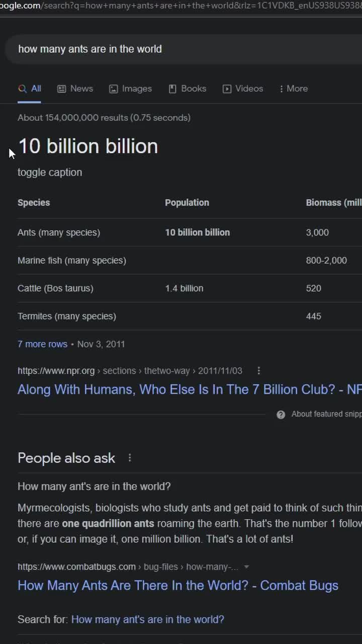Expand table with 7 more rows
The image size is (362, 644).
pos(42,344)
